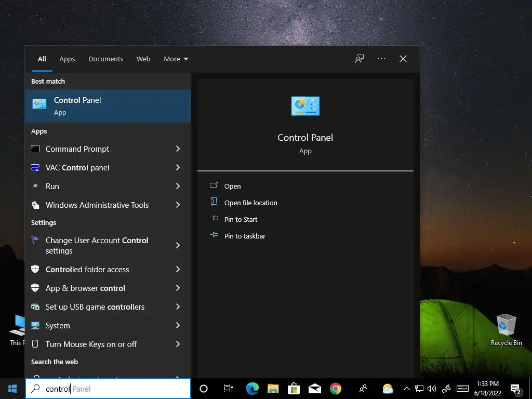
Task: Expand Set up USB game controllers arrow
Action: tap(178, 307)
